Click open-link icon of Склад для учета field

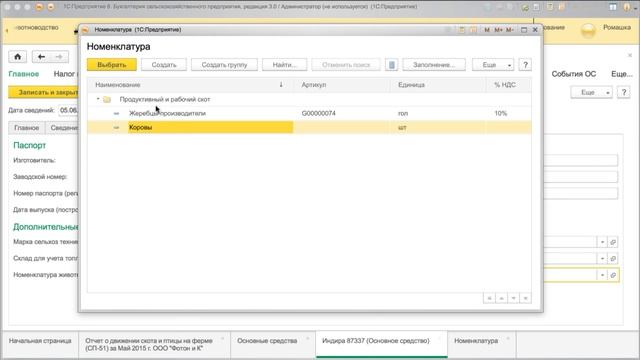(613, 258)
